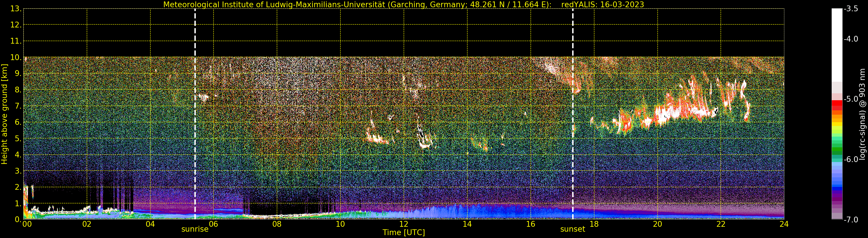This screenshot has width=868, height=238.
Task: Click the '02' tick on the time axis
Action: coord(87,224)
